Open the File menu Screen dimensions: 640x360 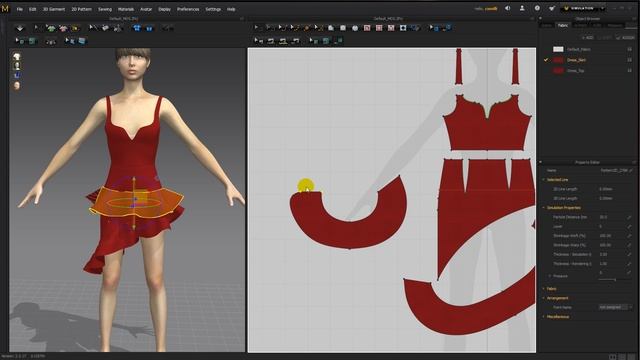click(x=20, y=9)
